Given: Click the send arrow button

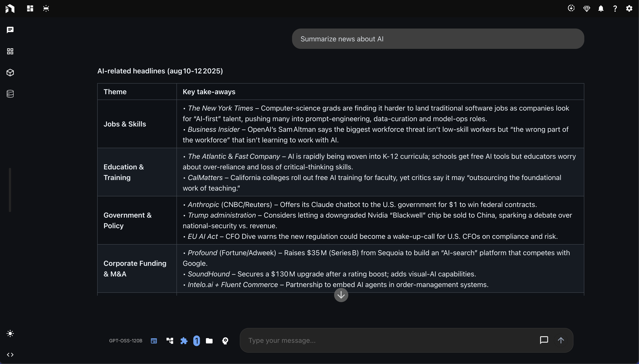Looking at the screenshot, I should click(x=561, y=340).
